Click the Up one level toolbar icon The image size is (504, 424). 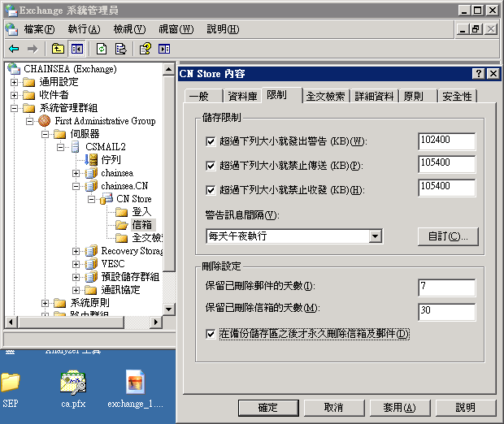(58, 50)
